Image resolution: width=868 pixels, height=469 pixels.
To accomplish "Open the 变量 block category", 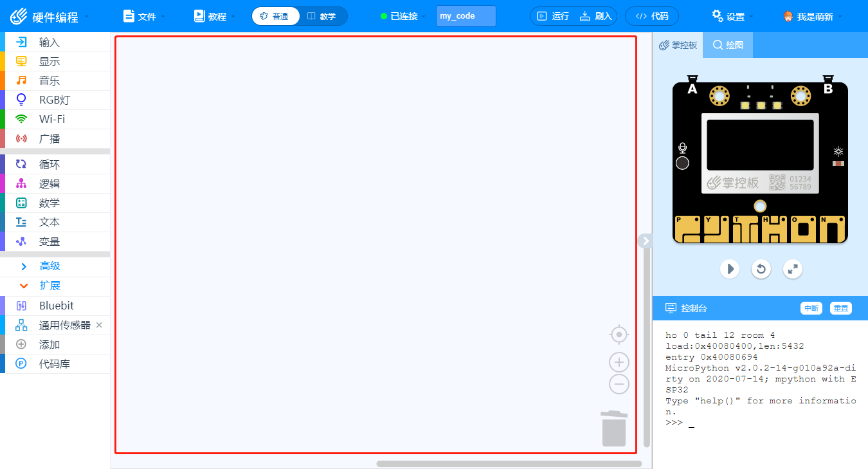I will point(55,242).
